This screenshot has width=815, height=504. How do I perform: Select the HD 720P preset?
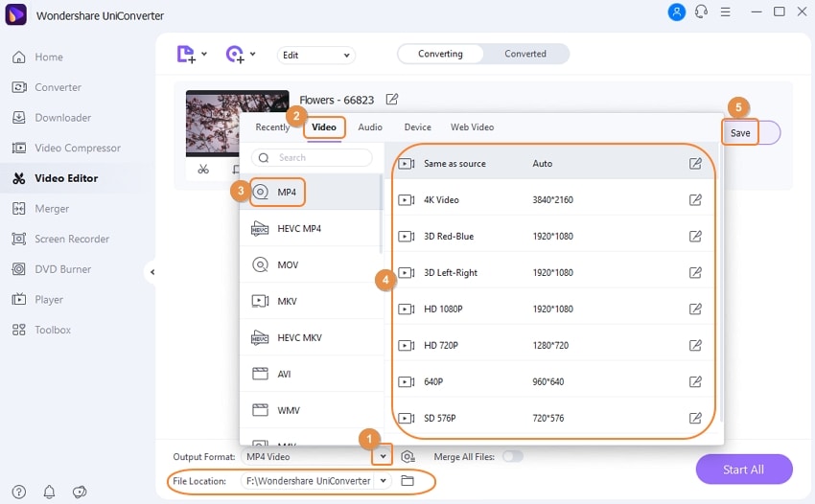pos(553,346)
